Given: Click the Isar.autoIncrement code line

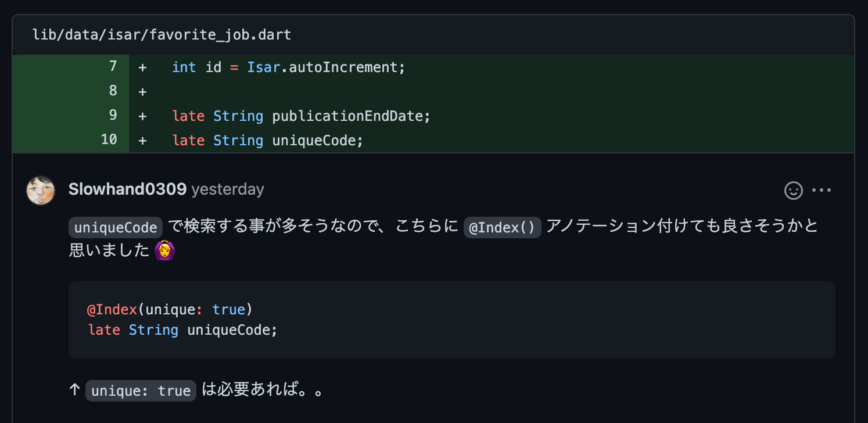Looking at the screenshot, I should (288, 67).
